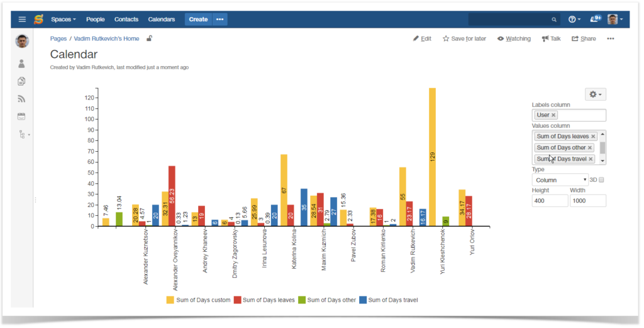Click the Height input field
Image resolution: width=644 pixels, height=328 pixels.
click(x=550, y=200)
